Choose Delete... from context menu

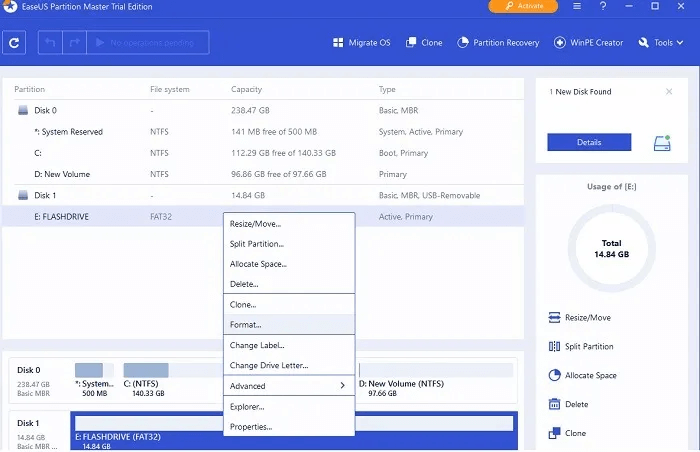[x=289, y=284]
